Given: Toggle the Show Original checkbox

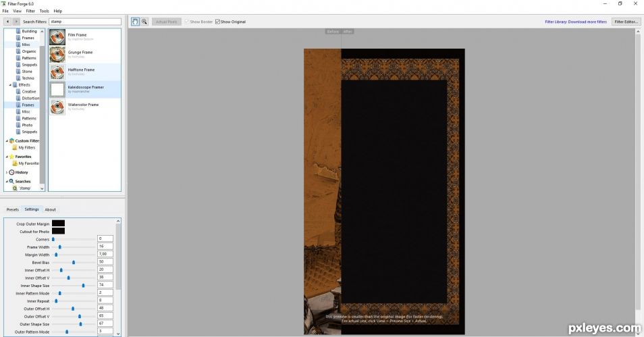Looking at the screenshot, I should [x=217, y=22].
